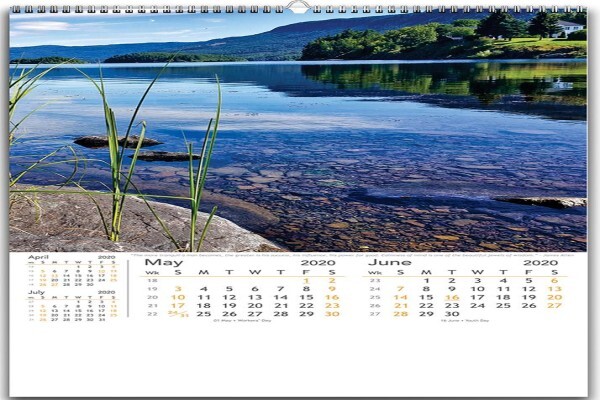Select May 1 in the May grid
Image resolution: width=600 pixels, height=400 pixels.
click(x=306, y=281)
